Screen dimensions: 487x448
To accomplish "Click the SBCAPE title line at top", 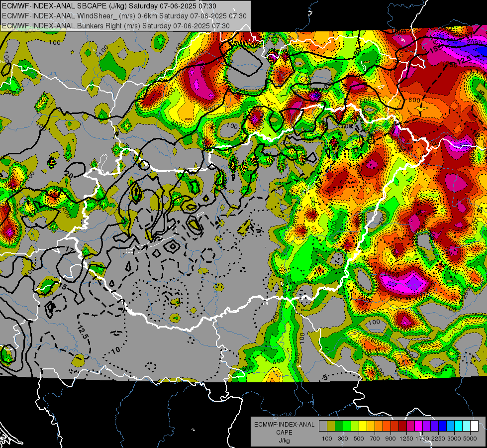I will pyautogui.click(x=109, y=6).
